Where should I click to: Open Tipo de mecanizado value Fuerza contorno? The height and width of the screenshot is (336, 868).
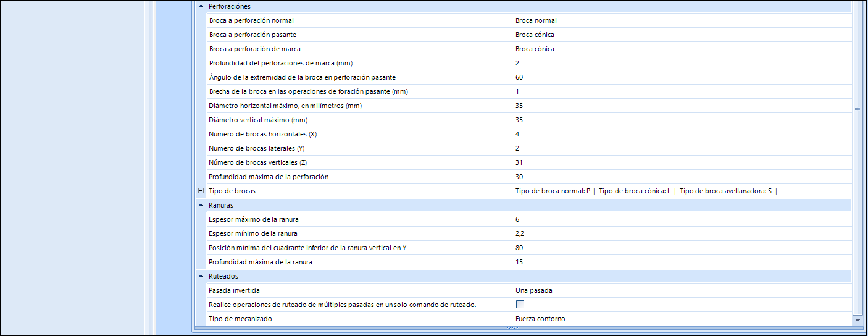(682, 319)
